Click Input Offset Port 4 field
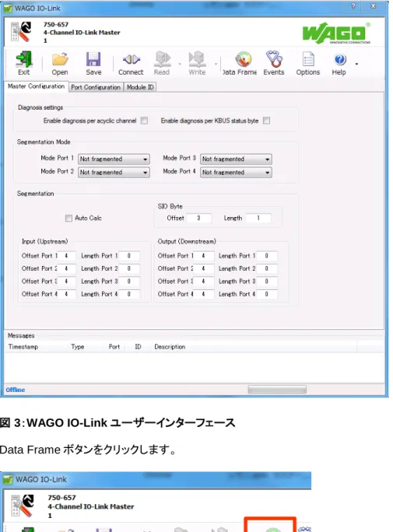 pyautogui.click(x=66, y=294)
